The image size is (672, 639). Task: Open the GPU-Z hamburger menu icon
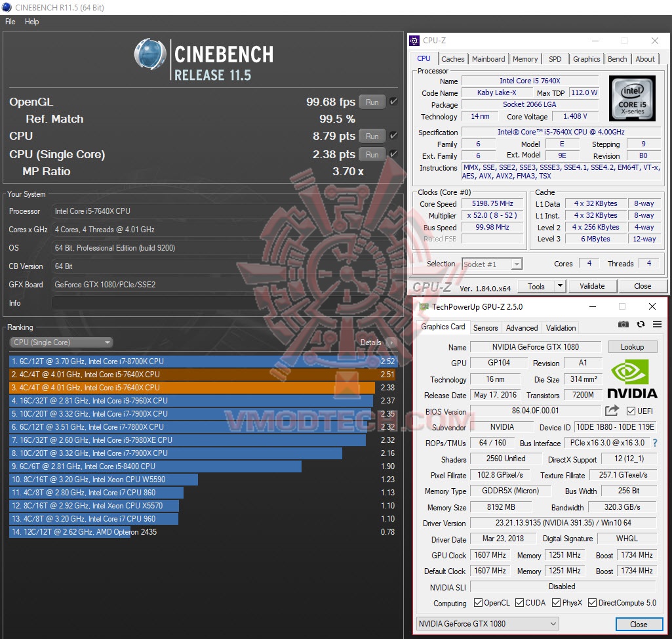[x=657, y=324]
